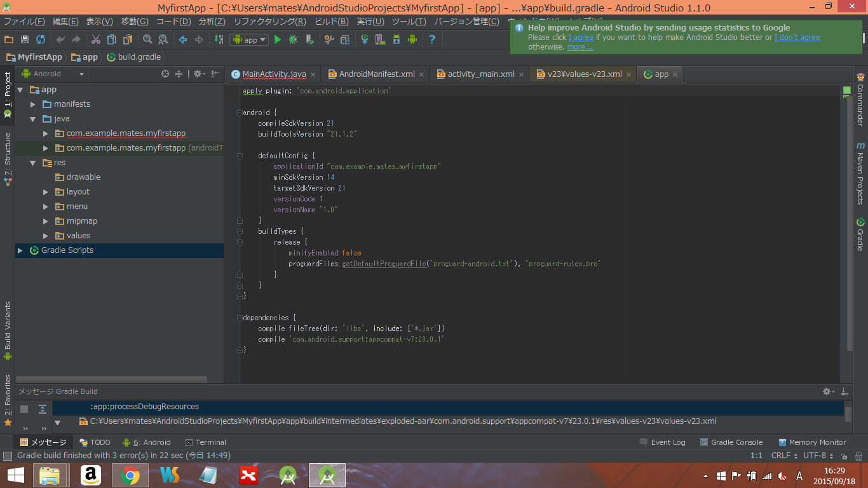Image resolution: width=868 pixels, height=488 pixels.
Task: Click the 'I agree' link
Action: 581,37
